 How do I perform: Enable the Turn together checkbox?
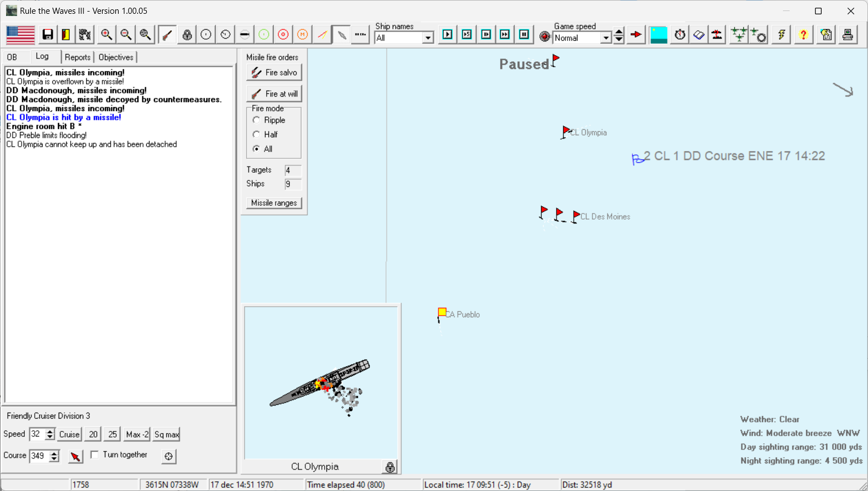click(x=95, y=455)
